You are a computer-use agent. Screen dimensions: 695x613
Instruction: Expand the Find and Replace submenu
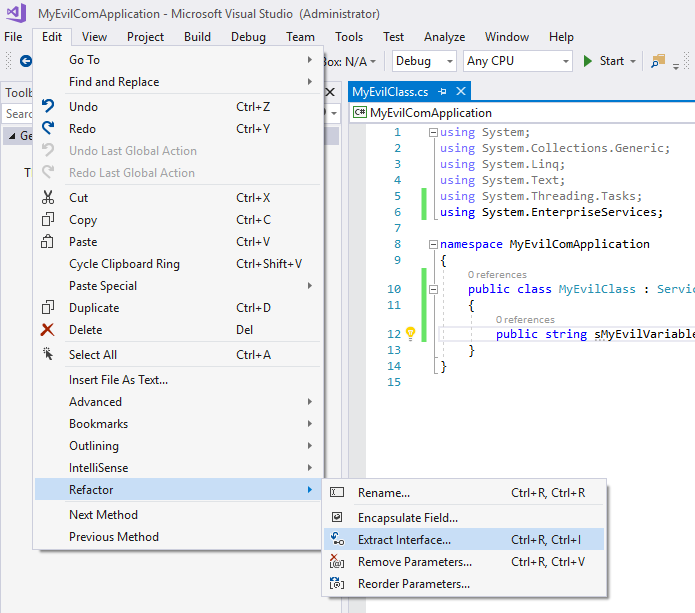(178, 82)
